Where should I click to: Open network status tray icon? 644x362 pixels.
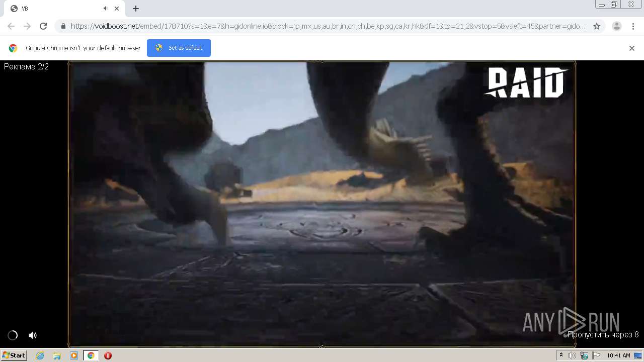coord(584,355)
